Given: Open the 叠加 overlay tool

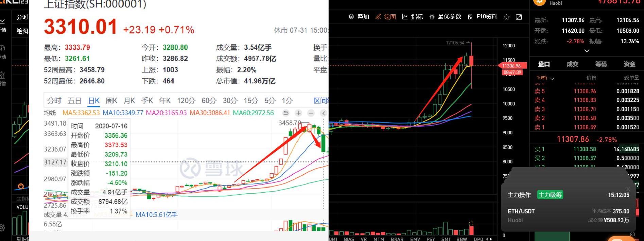Looking at the screenshot, I should tap(359, 17).
